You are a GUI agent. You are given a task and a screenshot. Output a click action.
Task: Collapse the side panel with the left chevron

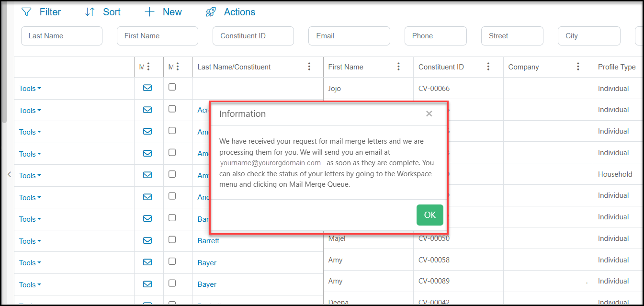9,175
